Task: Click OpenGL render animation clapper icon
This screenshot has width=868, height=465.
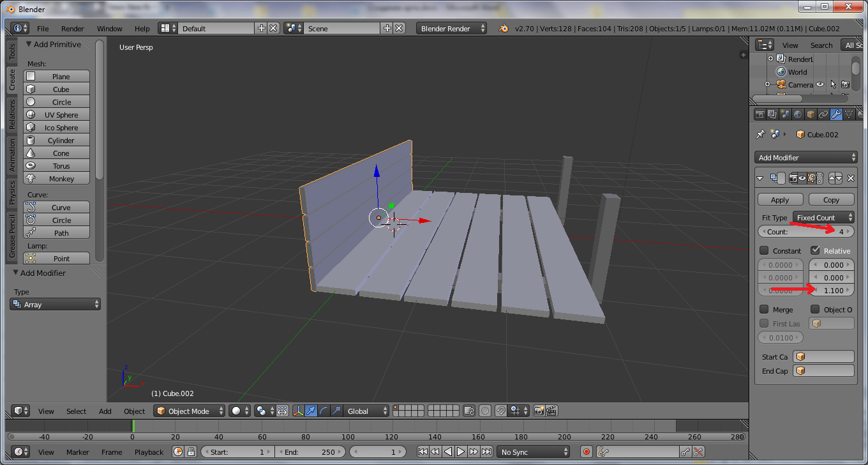Action: click(552, 411)
